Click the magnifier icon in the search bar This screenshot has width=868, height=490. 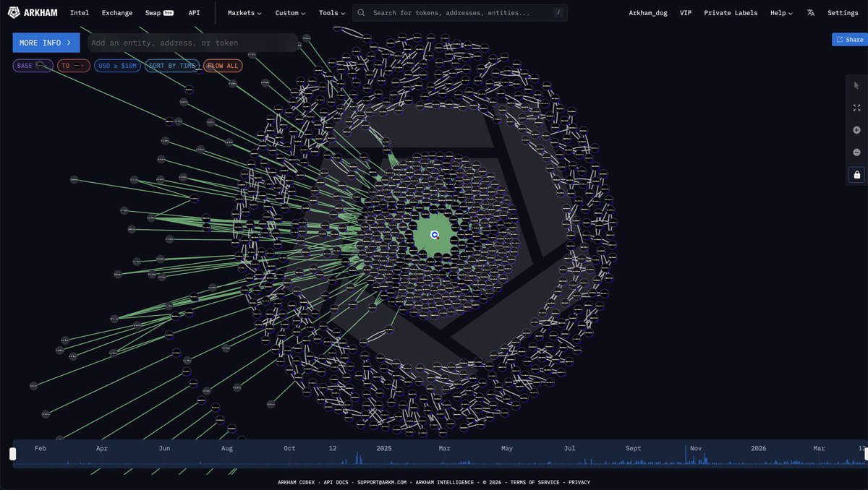[361, 13]
